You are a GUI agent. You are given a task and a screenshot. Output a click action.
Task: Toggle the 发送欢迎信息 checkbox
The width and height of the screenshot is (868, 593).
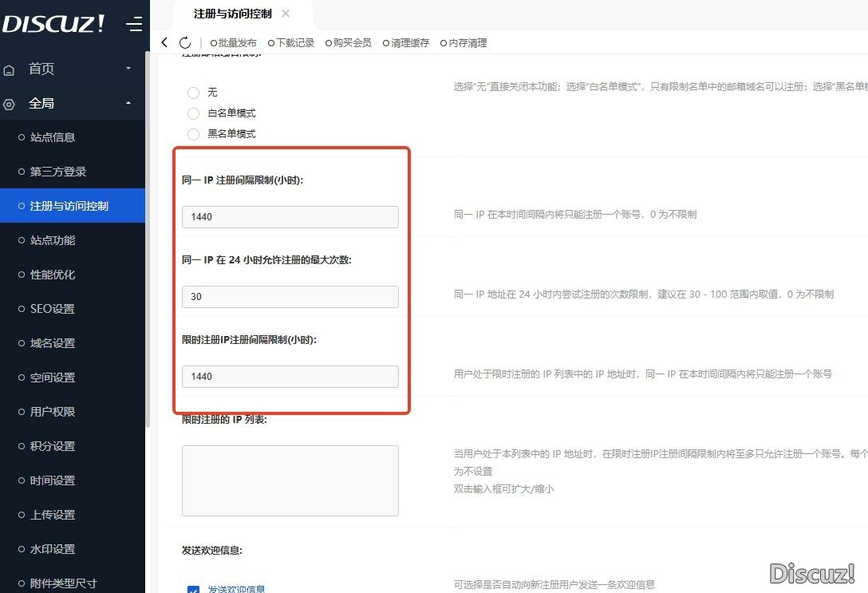coord(193,590)
